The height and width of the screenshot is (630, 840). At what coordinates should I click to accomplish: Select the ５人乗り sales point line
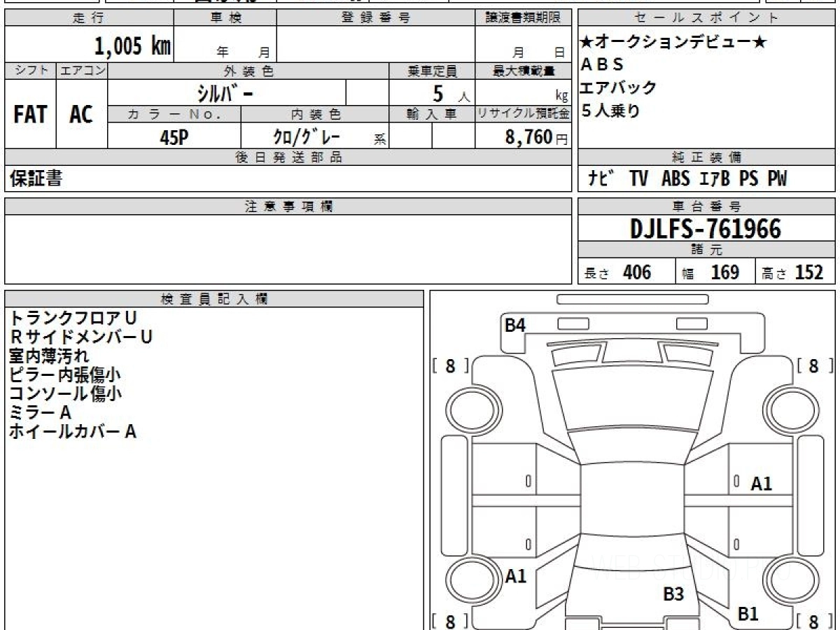pos(610,110)
